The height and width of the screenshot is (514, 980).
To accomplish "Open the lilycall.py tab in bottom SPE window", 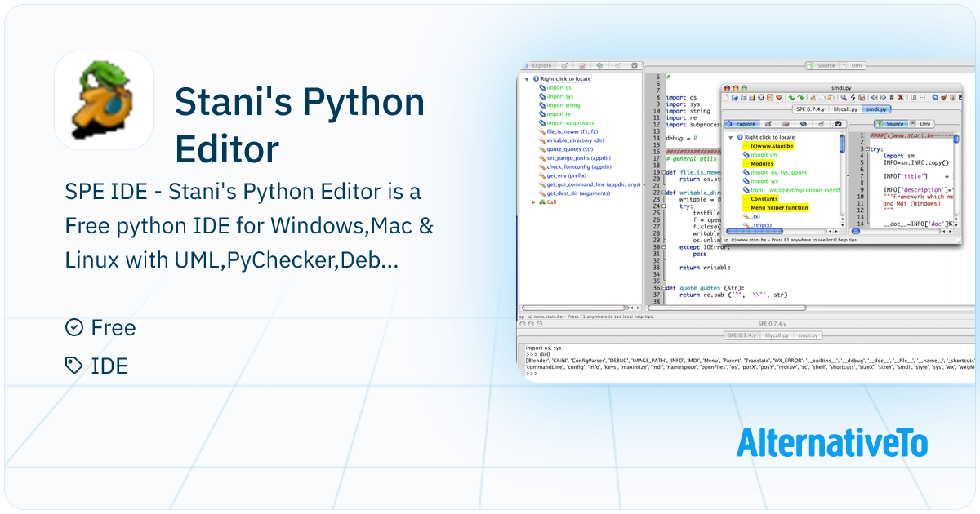I will pos(777,335).
